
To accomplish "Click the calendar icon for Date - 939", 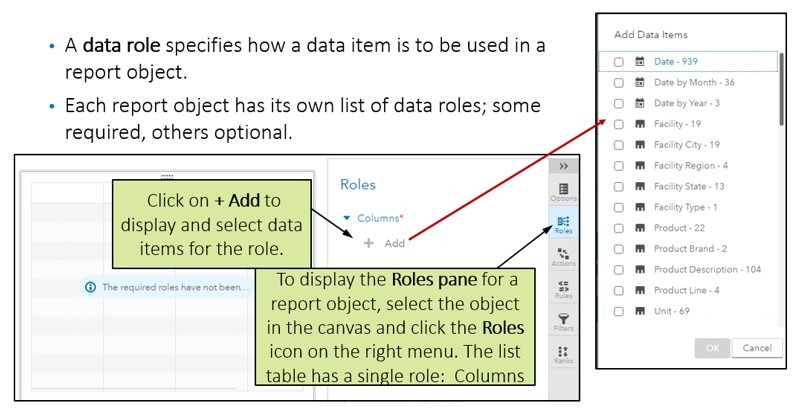I will point(640,62).
